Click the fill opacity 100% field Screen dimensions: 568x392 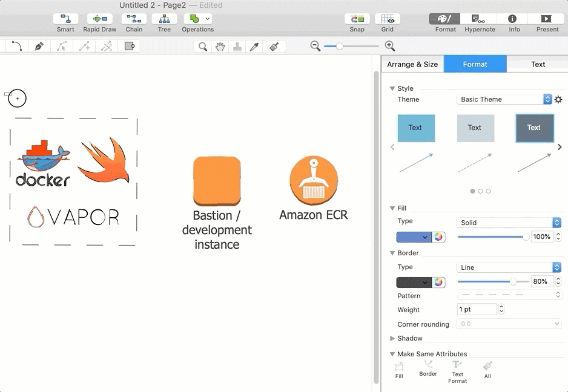541,237
